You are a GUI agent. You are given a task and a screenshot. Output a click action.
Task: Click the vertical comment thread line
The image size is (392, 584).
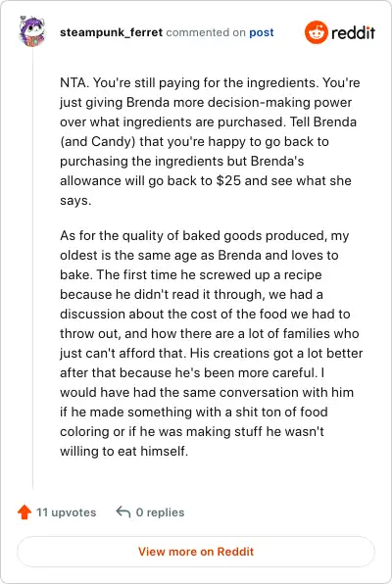(32, 268)
